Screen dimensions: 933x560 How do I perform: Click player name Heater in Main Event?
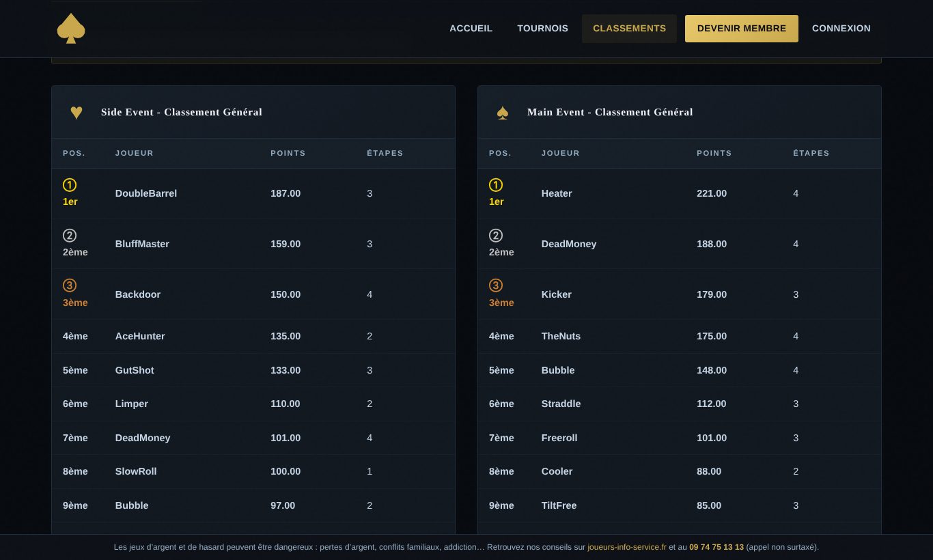point(557,193)
